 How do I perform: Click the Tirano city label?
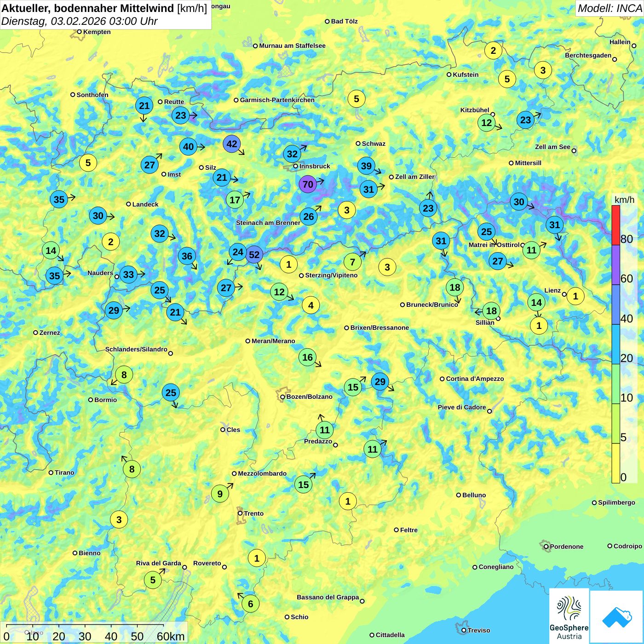[x=64, y=472]
